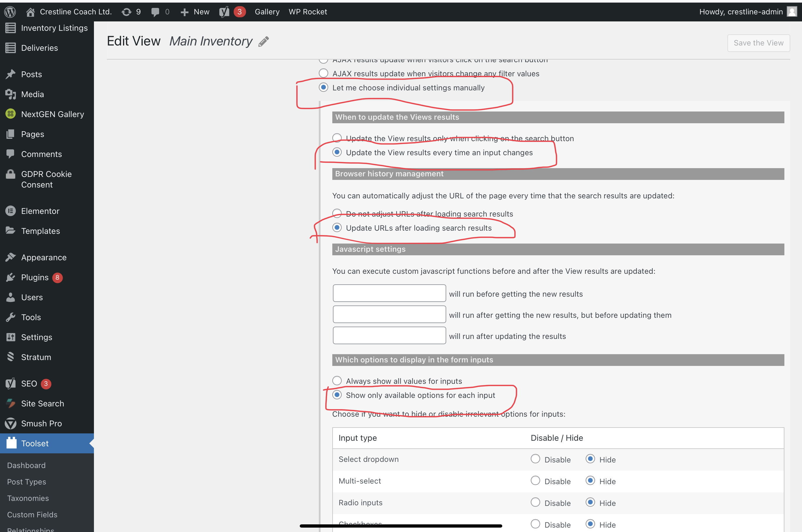Open Post Types under Toolset
Screen dimensions: 802x532
click(26, 482)
